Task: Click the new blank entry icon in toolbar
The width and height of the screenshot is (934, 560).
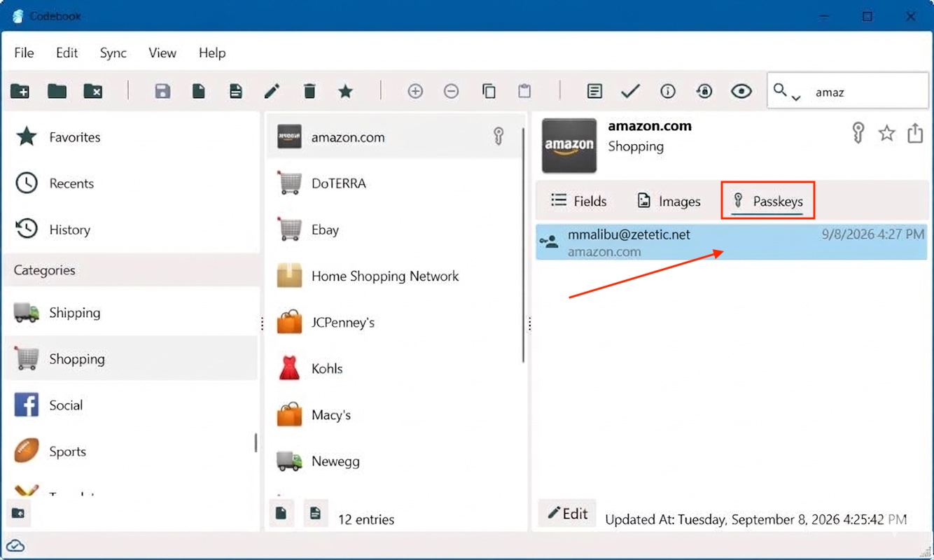Action: (199, 91)
